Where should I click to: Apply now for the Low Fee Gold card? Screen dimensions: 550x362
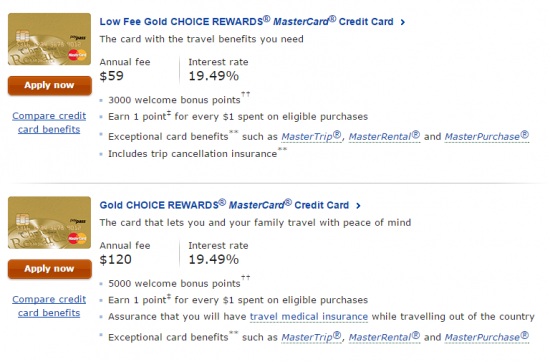tap(49, 85)
